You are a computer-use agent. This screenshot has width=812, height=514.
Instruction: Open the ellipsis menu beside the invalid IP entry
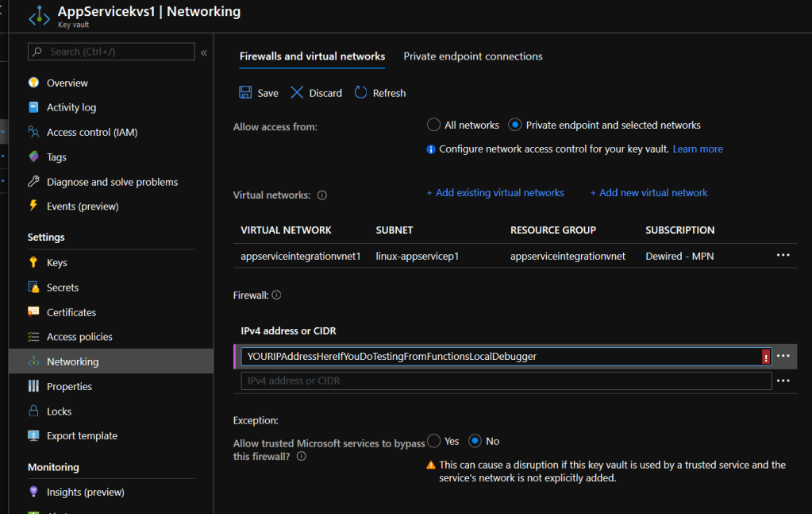(783, 356)
